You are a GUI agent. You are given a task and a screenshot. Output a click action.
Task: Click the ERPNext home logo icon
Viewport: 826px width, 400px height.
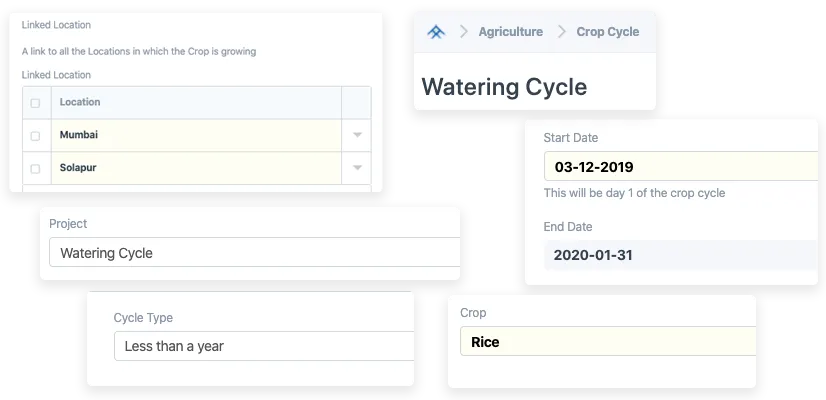point(436,32)
